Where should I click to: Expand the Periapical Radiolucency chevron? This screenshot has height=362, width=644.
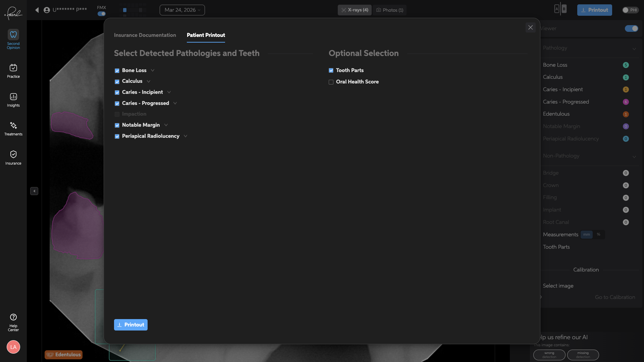tap(185, 136)
